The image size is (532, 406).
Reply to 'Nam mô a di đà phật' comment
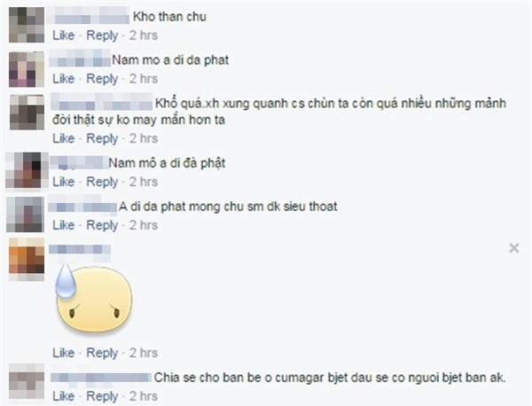pos(102,182)
